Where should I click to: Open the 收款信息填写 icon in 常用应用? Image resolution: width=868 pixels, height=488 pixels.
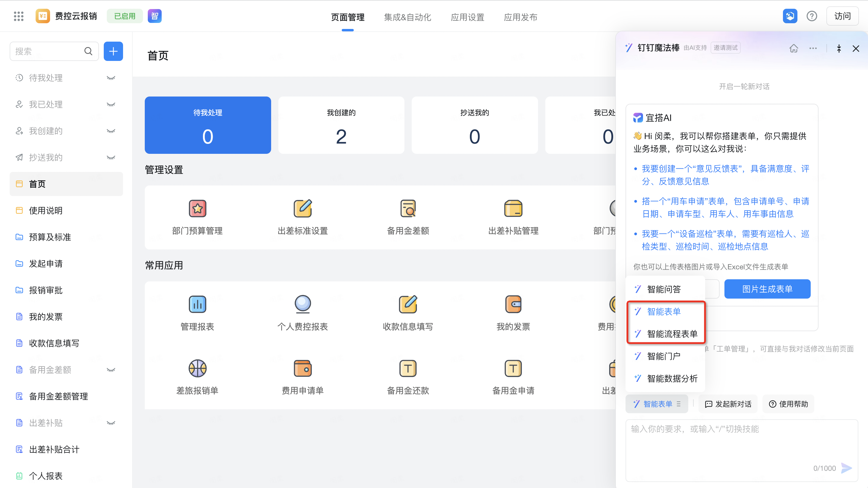click(408, 304)
